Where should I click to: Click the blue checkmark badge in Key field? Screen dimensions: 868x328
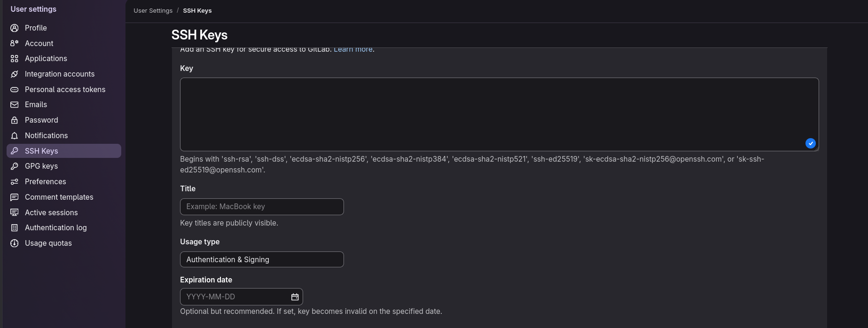pyautogui.click(x=810, y=143)
